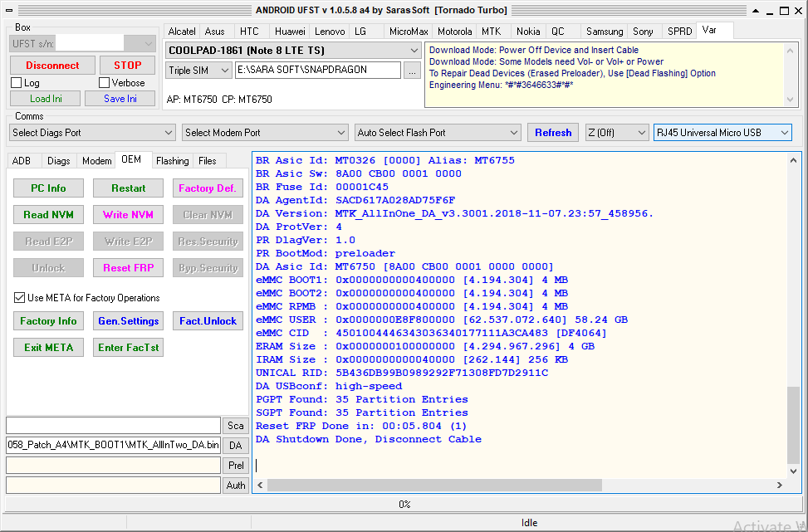Click the 'Reset FRP Done' log line
Screen dimensions: 808x532
tap(360, 426)
